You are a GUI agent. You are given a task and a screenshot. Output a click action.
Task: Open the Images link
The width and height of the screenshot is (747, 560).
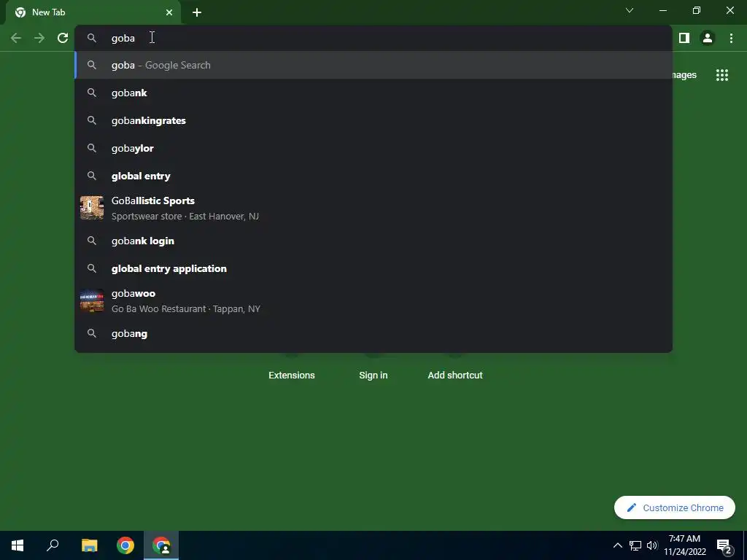click(684, 75)
